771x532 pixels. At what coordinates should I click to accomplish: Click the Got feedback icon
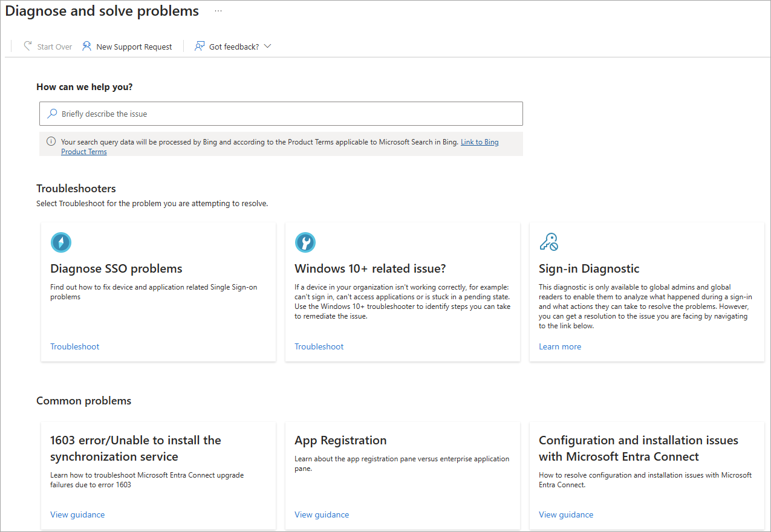pos(200,46)
